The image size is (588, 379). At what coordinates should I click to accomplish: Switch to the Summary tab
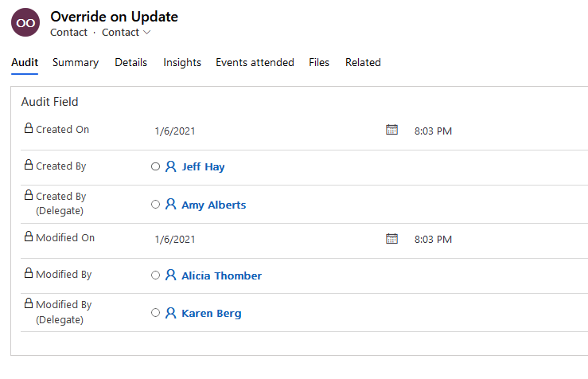(x=76, y=62)
